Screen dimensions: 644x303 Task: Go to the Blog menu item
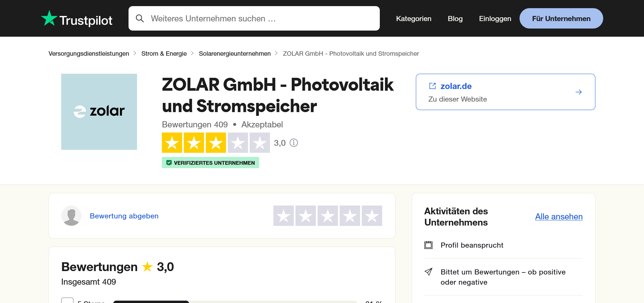[x=455, y=19]
